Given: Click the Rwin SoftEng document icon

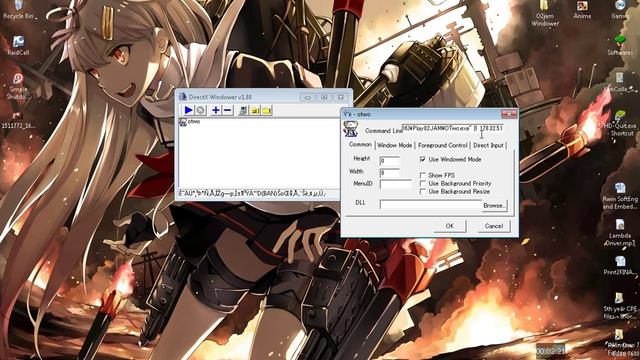Looking at the screenshot, I should (620, 196).
